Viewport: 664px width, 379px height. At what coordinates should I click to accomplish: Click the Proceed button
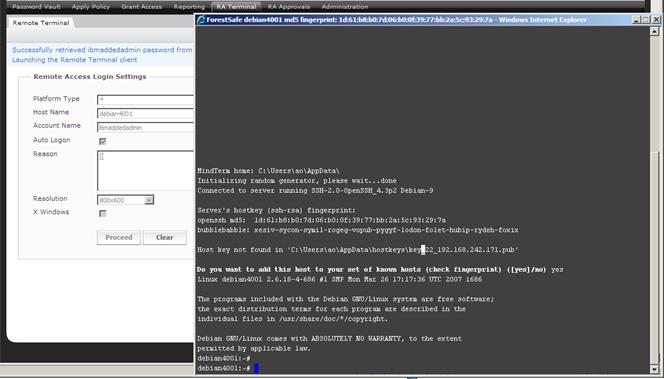coord(119,238)
